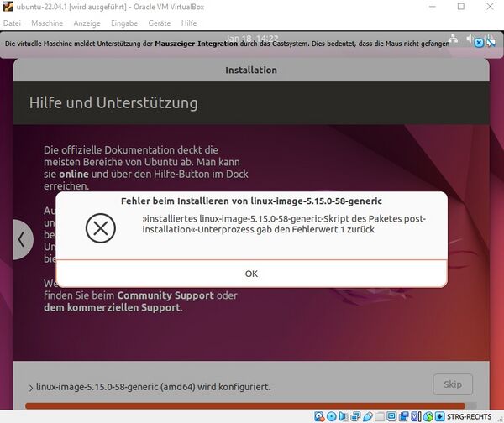504x423 pixels.
Task: Open the Datei menu
Action: 13,23
